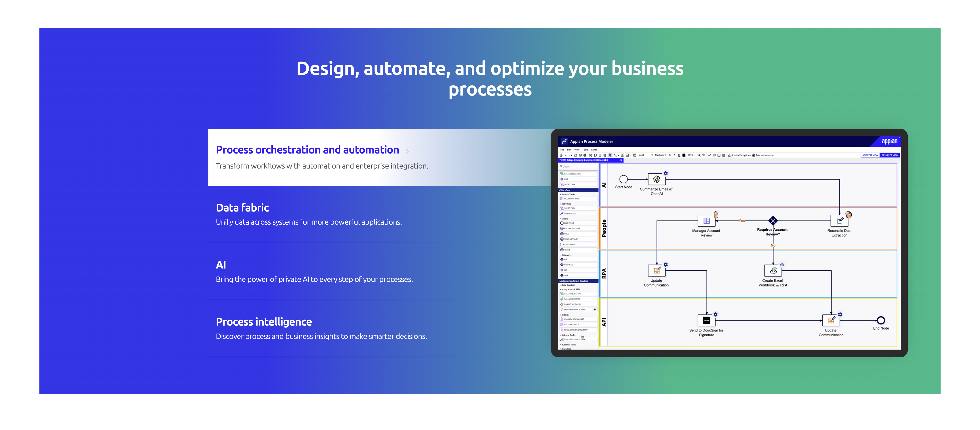Click the palette Search field
Screen dimensions: 980x430
[578, 166]
